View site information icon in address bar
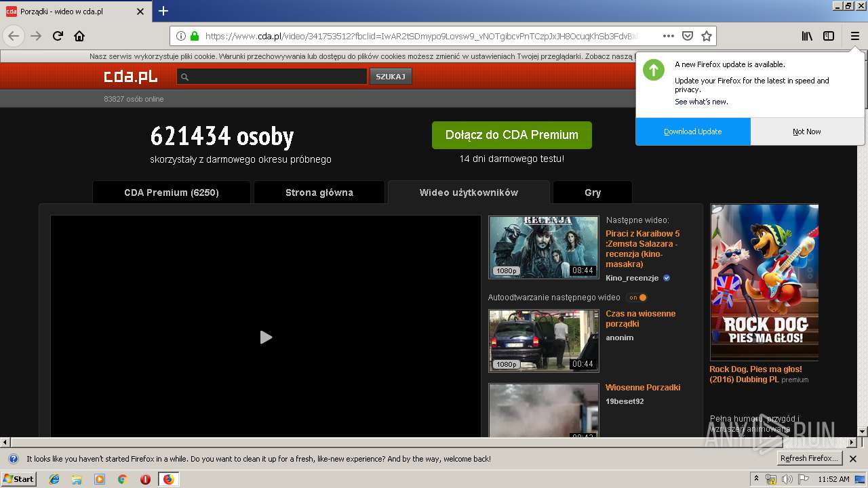868x488 pixels. (181, 36)
